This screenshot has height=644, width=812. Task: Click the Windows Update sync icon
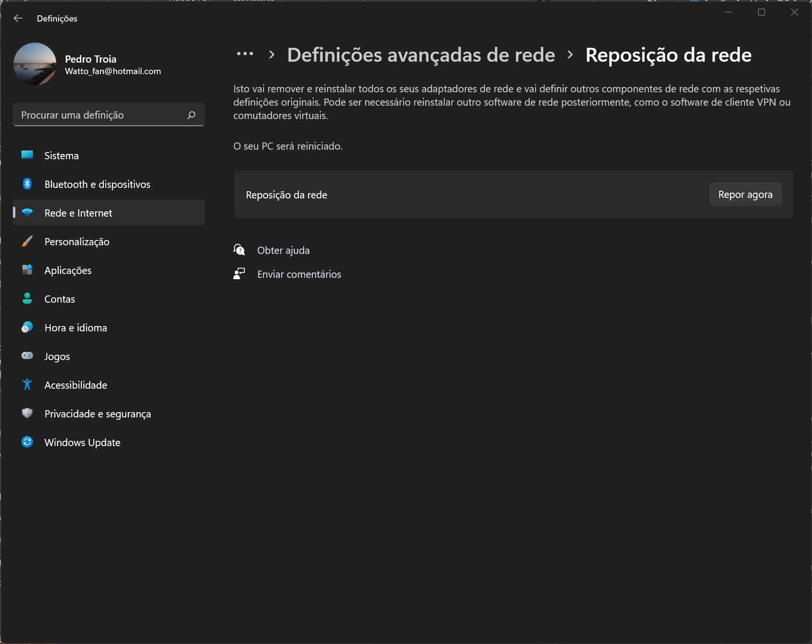[x=27, y=442]
